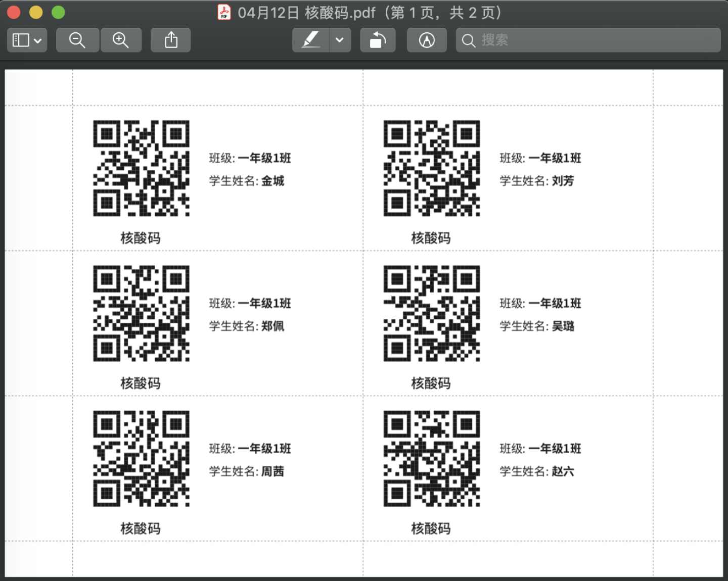Click 核酸码 label under 赵六's QR code
This screenshot has height=581, width=728.
click(x=431, y=528)
